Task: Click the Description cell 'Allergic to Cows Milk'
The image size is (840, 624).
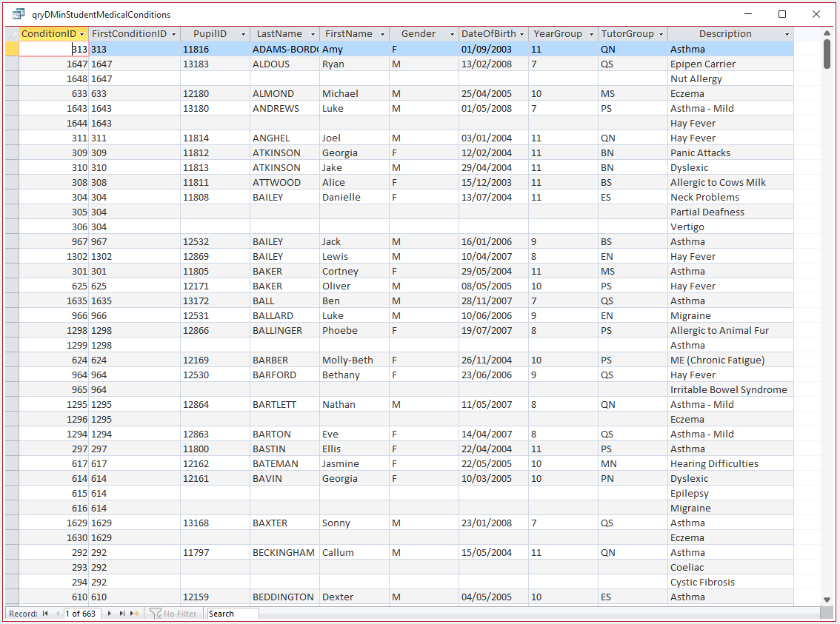Action: tap(730, 183)
